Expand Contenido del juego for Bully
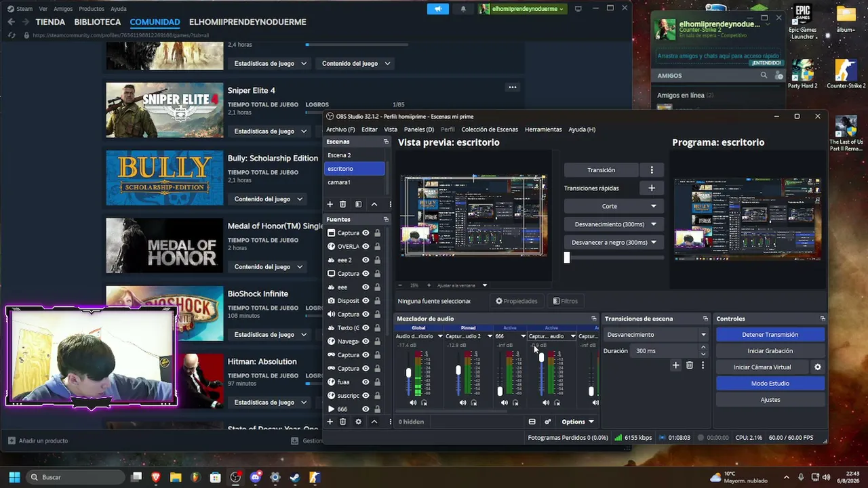This screenshot has width=868, height=488. tap(269, 199)
